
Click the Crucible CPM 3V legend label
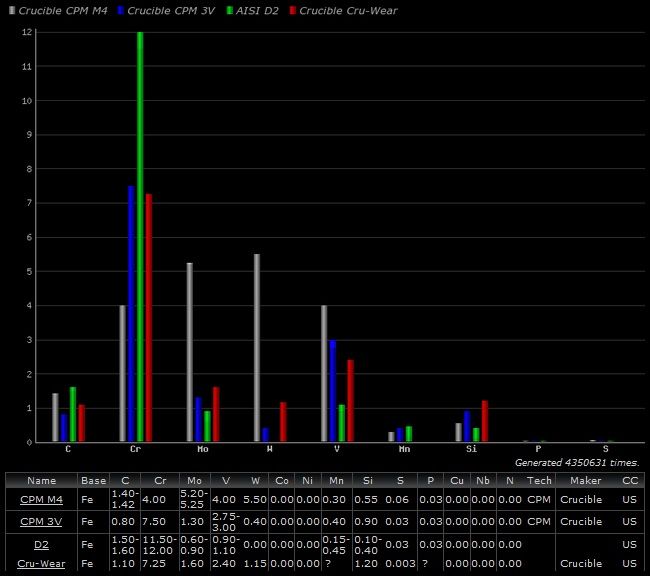tap(171, 11)
